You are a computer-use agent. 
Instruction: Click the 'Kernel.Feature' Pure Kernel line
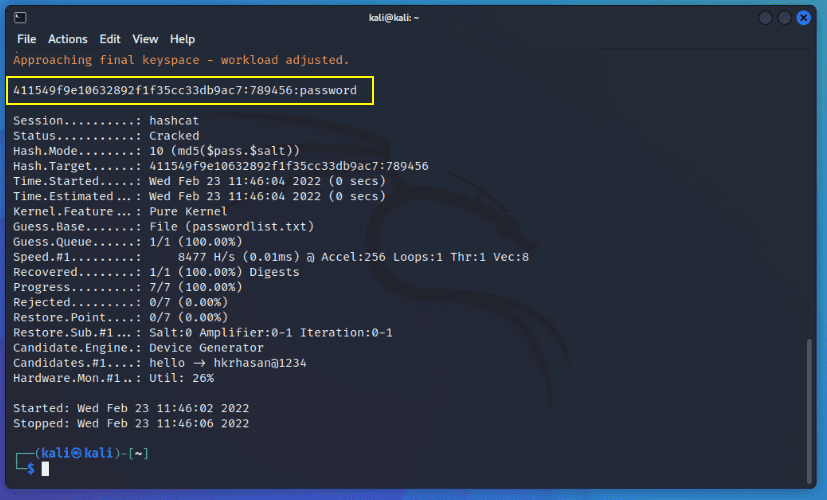[120, 211]
